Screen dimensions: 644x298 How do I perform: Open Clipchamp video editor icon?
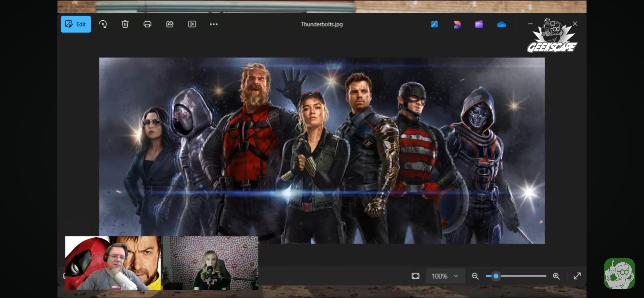pos(479,24)
